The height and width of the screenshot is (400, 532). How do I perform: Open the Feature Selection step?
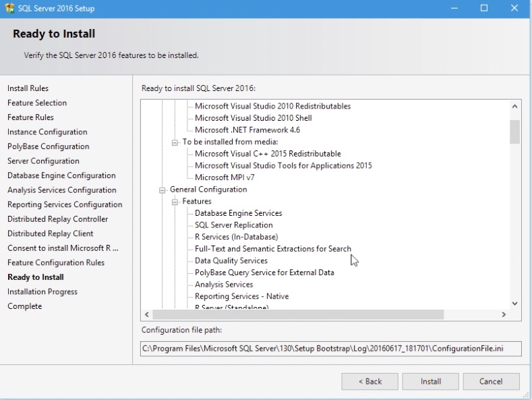pyautogui.click(x=37, y=103)
